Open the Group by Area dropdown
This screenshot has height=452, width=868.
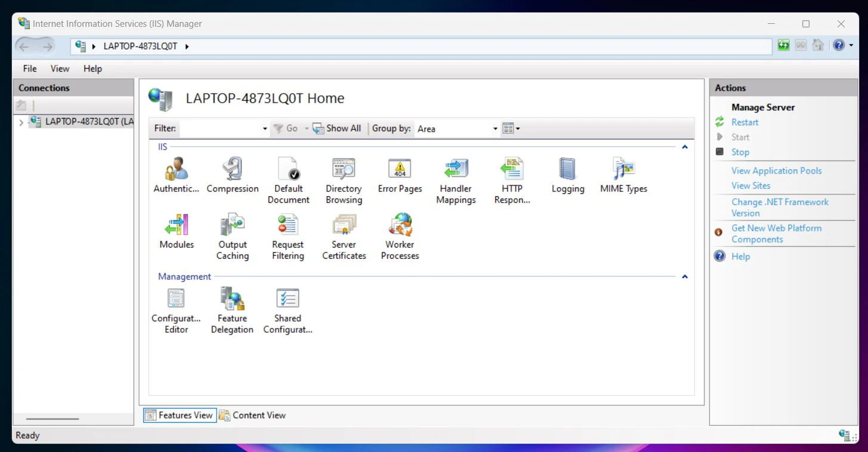(x=456, y=128)
